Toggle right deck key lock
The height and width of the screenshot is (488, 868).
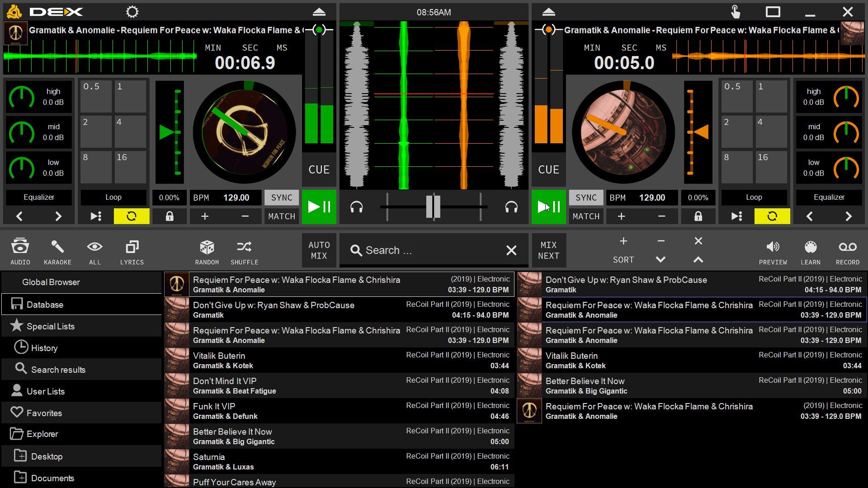[698, 216]
